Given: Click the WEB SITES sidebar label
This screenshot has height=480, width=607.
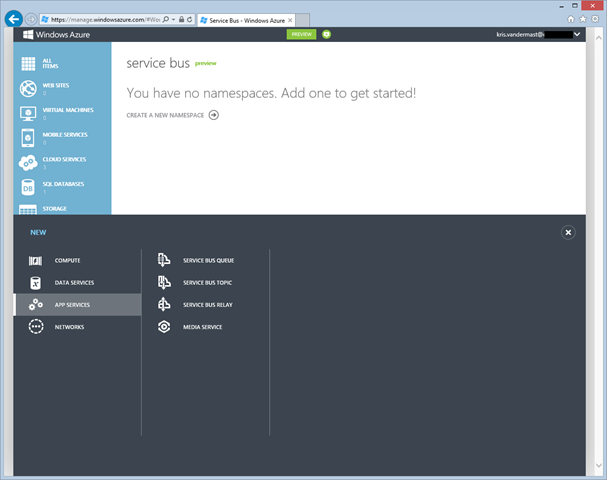Looking at the screenshot, I should [56, 86].
